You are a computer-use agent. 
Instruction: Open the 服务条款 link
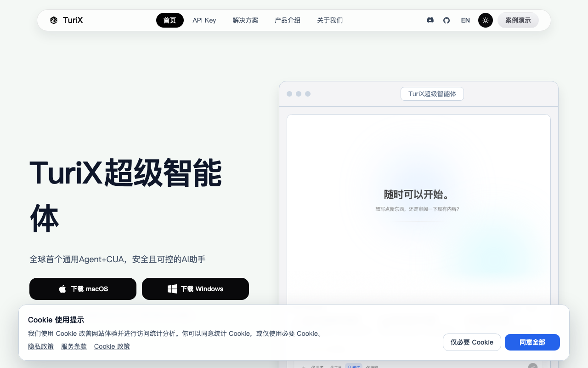coord(74,346)
